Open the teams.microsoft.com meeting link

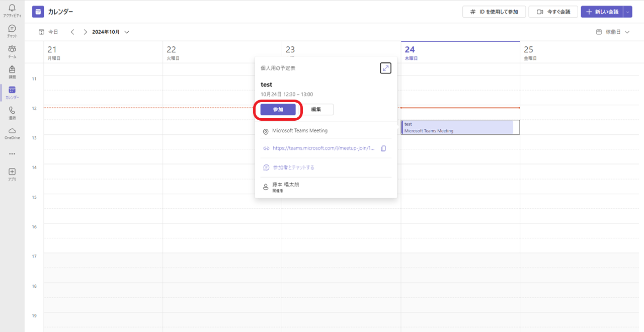click(324, 148)
